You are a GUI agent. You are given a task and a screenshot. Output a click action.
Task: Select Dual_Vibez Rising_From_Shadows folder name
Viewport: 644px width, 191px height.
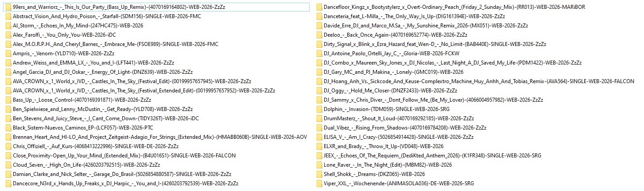pyautogui.click(x=405, y=128)
